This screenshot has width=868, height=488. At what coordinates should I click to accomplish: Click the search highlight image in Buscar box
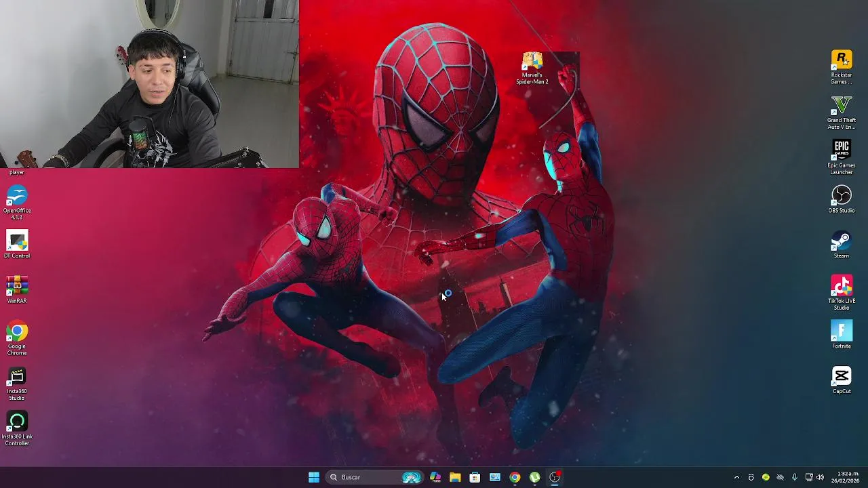coord(411,477)
